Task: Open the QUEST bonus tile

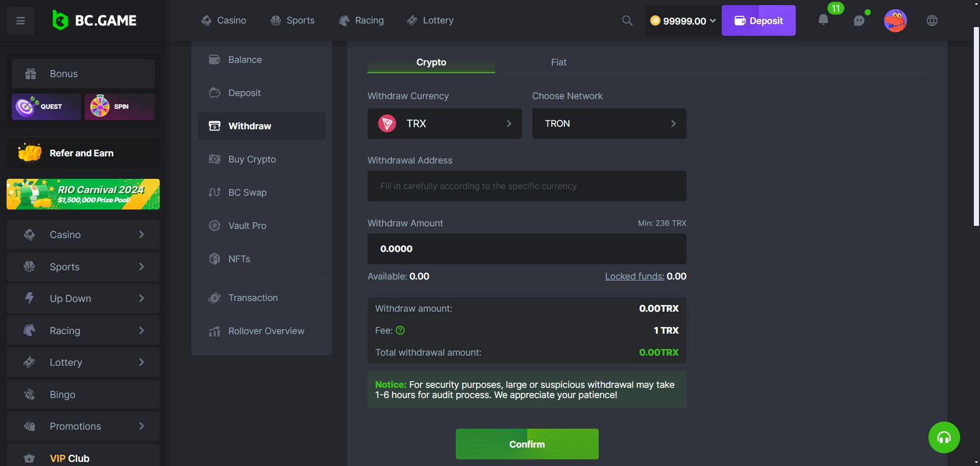Action: pos(46,107)
